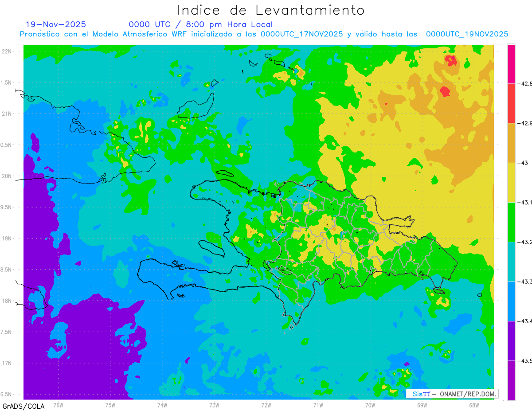
Task: Click the violet bottom colorbar segment
Action: pos(511,380)
